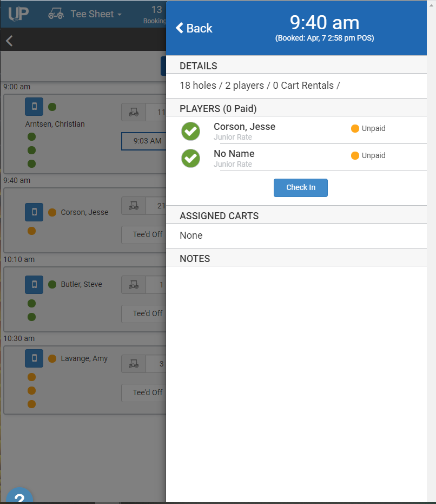Image resolution: width=436 pixels, height=504 pixels.
Task: Select Butler, Steve on the tee sheet
Action: [x=81, y=284]
